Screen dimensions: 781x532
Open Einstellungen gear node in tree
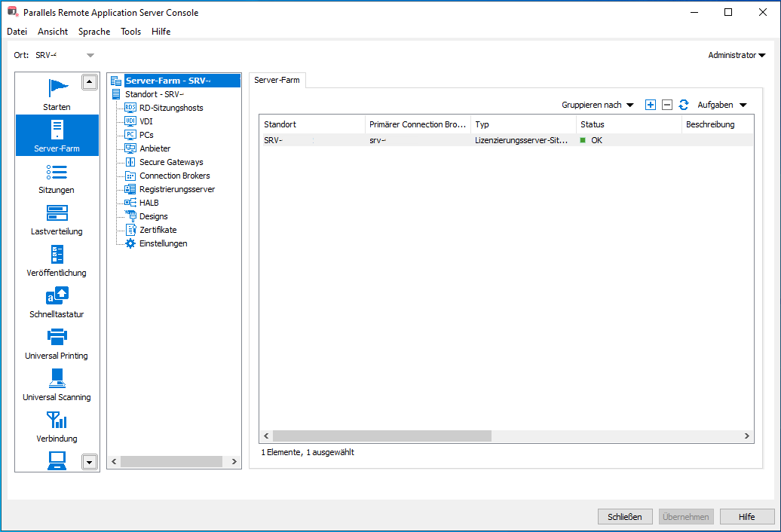point(130,243)
